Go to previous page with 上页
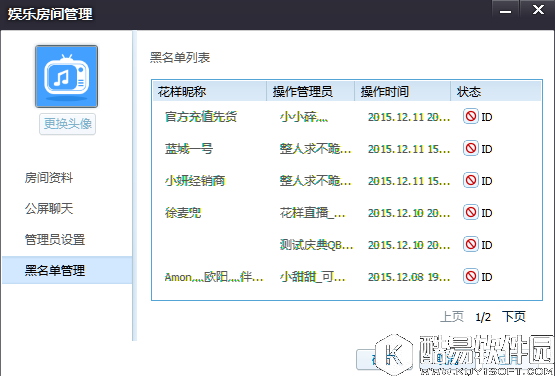 tap(452, 317)
